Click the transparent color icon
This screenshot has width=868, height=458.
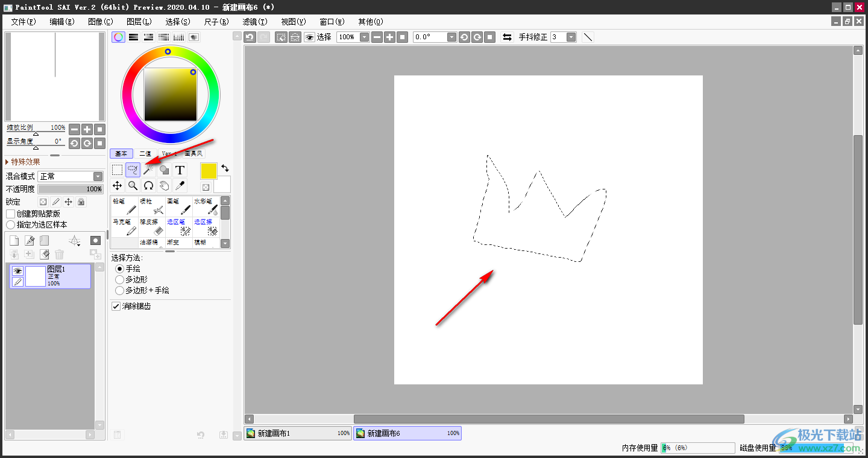[x=206, y=187]
